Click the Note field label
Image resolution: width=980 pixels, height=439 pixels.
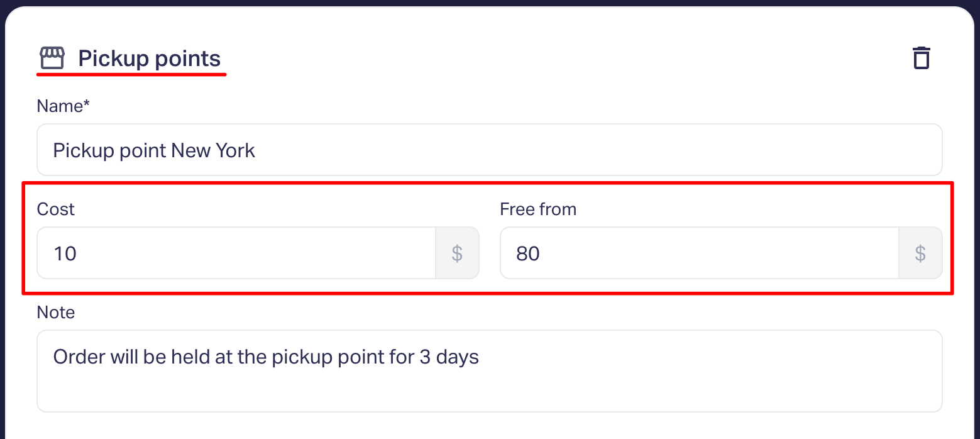[x=56, y=312]
